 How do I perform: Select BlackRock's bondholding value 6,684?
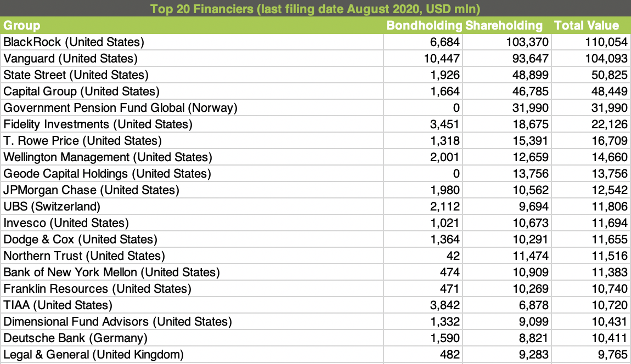tap(424, 42)
